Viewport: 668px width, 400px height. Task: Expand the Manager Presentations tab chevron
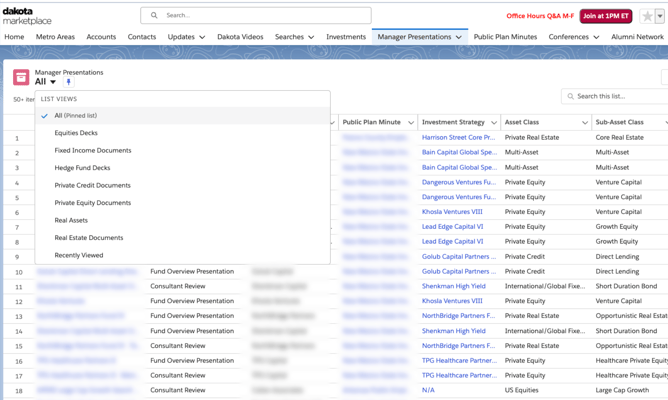click(x=458, y=37)
